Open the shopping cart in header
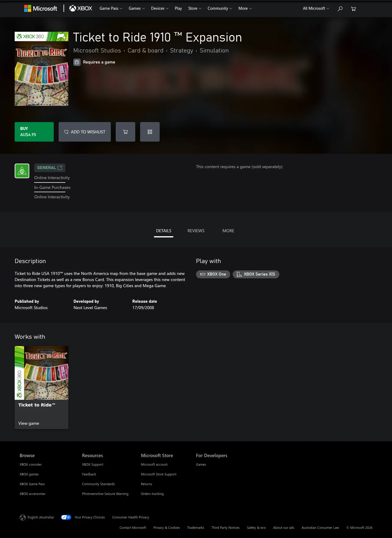 tap(354, 9)
